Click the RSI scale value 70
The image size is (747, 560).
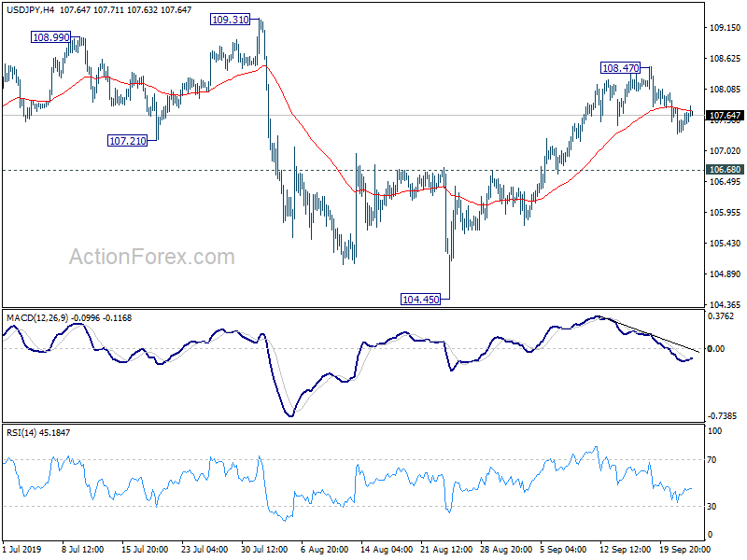pos(712,459)
